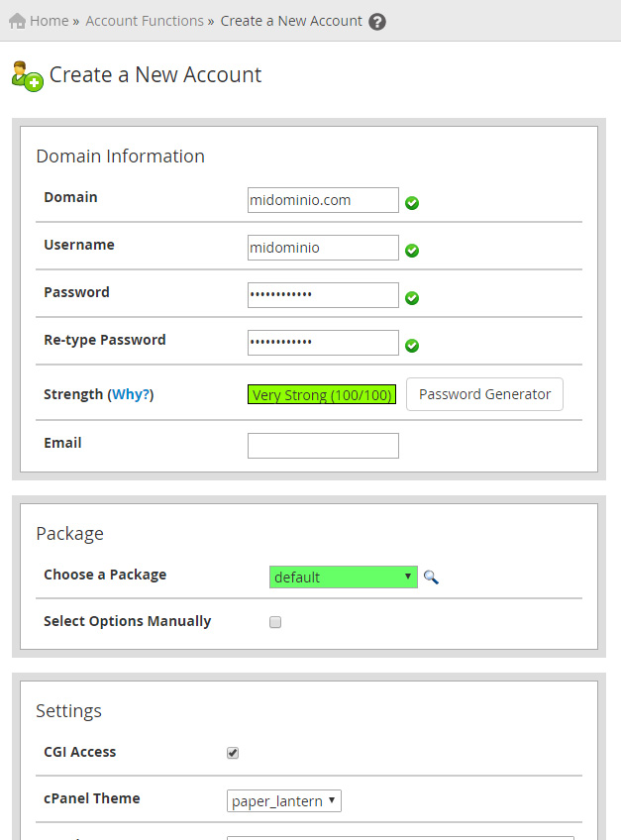Image resolution: width=621 pixels, height=840 pixels.
Task: Click the magnifying glass to view package details
Action: tap(431, 576)
